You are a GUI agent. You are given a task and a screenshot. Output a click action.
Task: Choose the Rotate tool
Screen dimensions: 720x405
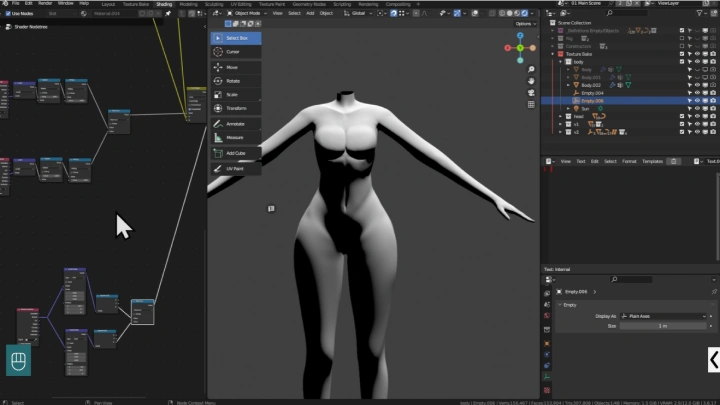(235, 80)
